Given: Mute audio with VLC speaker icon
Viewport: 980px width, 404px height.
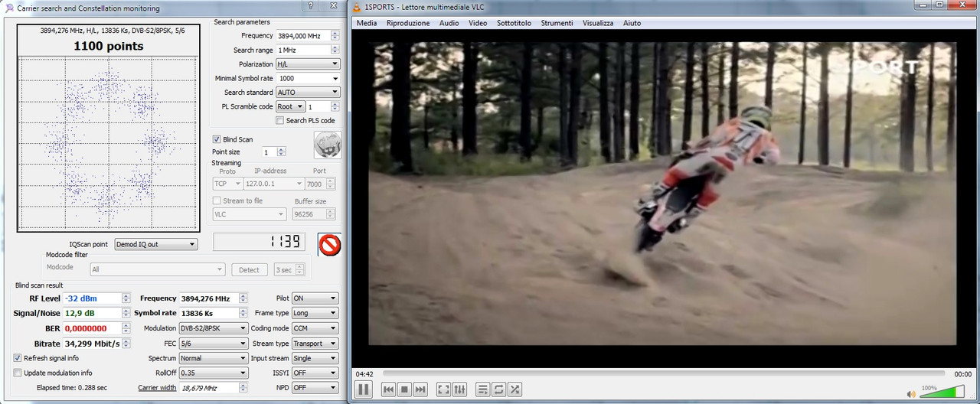Looking at the screenshot, I should (x=910, y=394).
